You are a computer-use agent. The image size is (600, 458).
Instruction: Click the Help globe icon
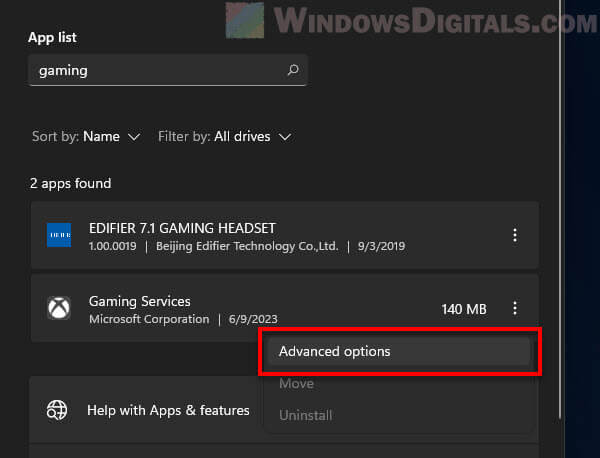(x=57, y=410)
